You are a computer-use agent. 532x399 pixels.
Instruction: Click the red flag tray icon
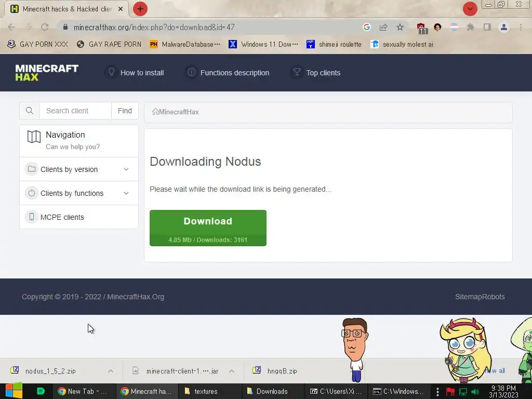(450, 392)
